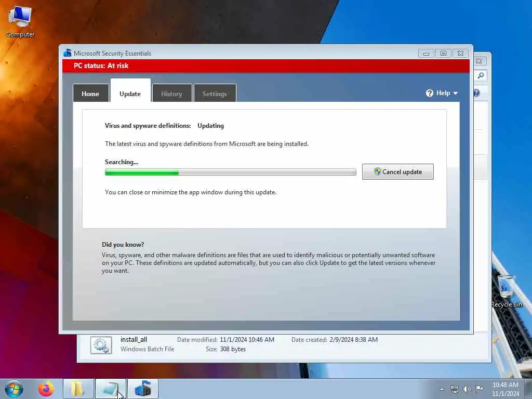Click the network tray icon

[x=454, y=389]
